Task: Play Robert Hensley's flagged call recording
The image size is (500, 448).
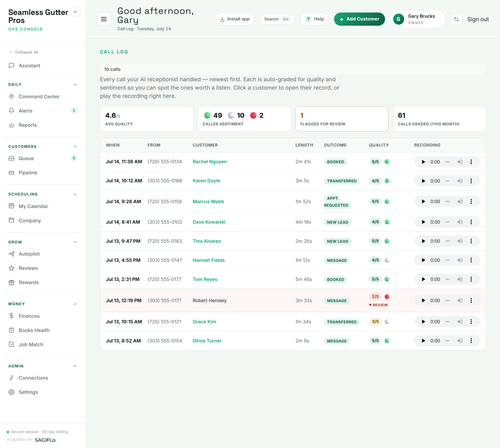Action: click(x=423, y=301)
